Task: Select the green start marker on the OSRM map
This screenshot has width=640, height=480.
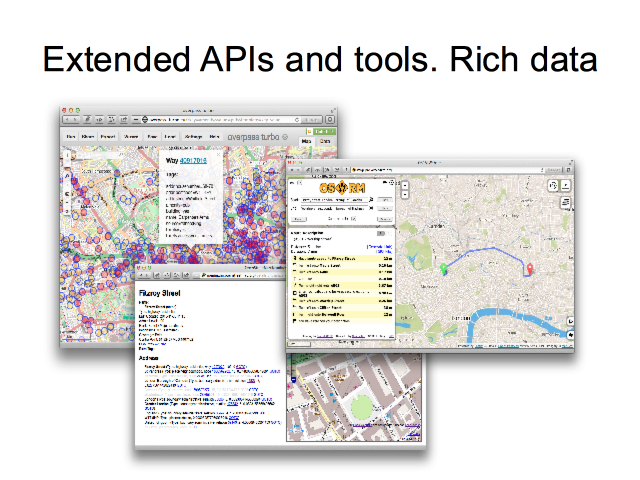Action: coord(444,269)
